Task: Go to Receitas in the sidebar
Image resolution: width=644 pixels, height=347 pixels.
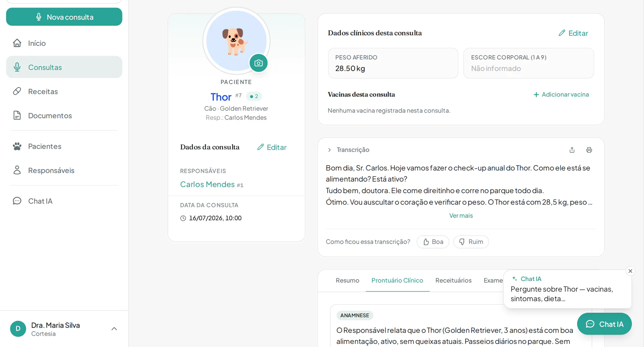Action: [x=64, y=91]
